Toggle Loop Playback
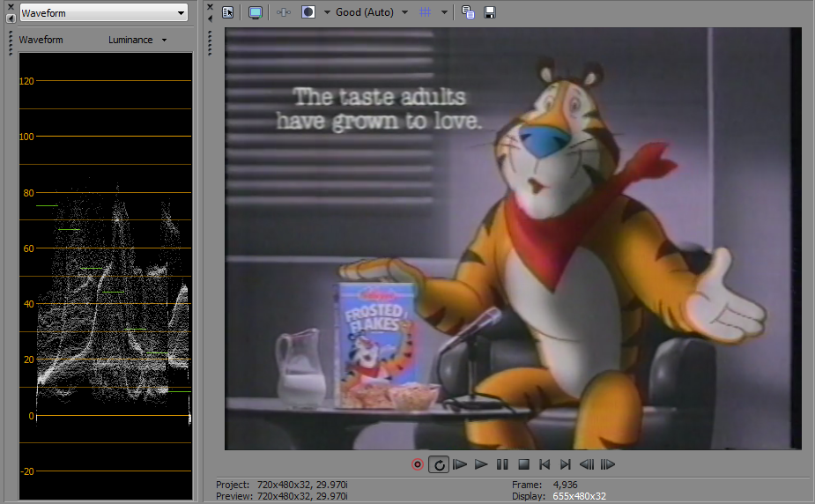 tap(439, 464)
